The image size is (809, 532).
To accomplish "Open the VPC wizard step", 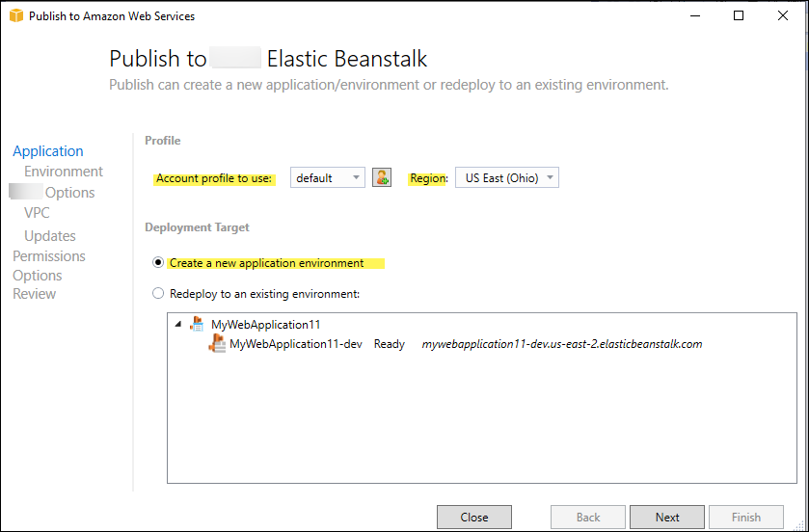I will (x=37, y=213).
